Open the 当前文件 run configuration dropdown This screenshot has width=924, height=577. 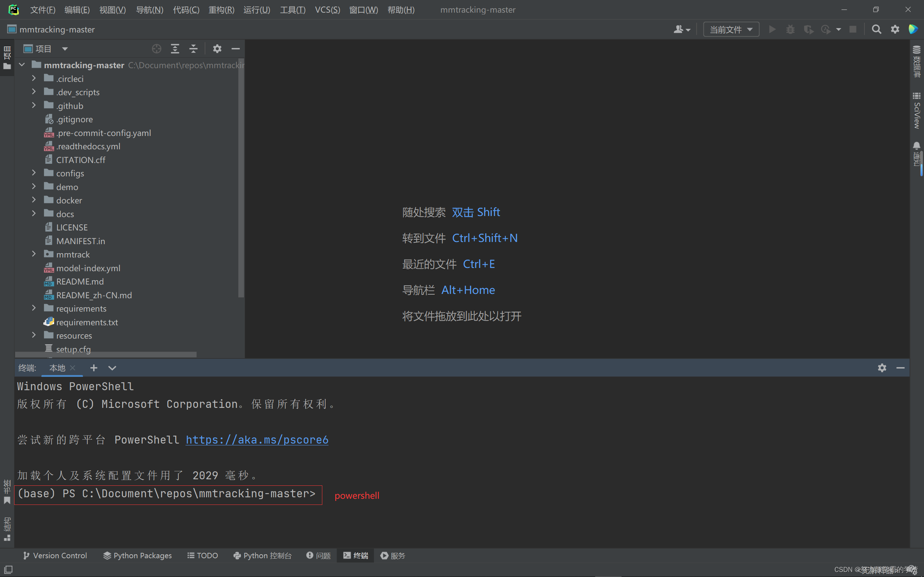tap(731, 29)
